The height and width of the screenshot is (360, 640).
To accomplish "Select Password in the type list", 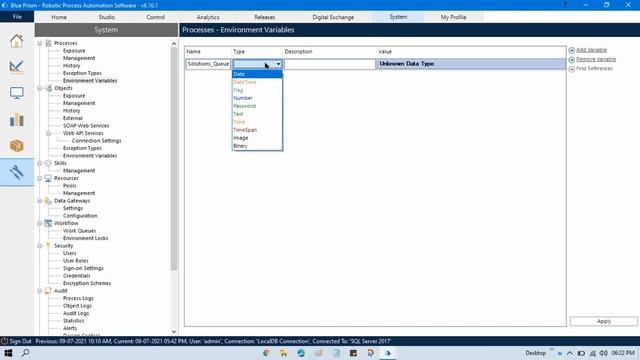I will click(x=257, y=106).
